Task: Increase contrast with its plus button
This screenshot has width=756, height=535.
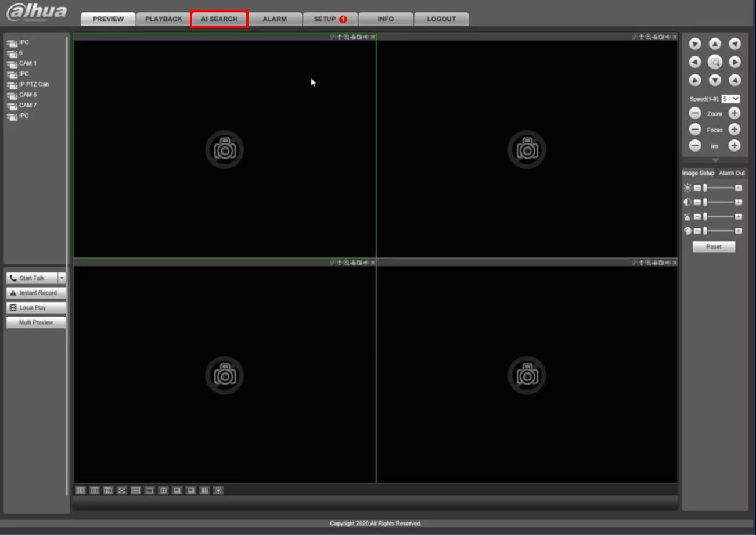Action: click(x=739, y=202)
